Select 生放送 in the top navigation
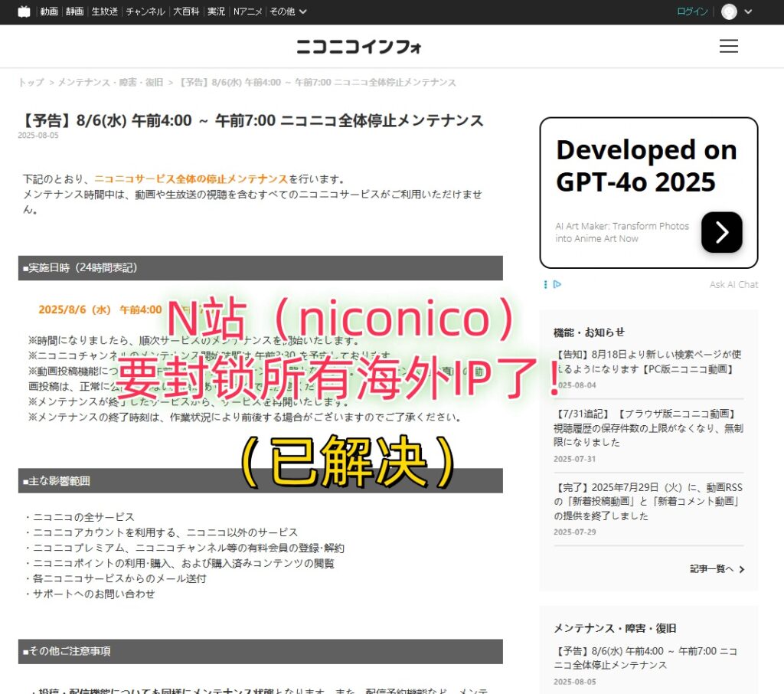 click(104, 11)
